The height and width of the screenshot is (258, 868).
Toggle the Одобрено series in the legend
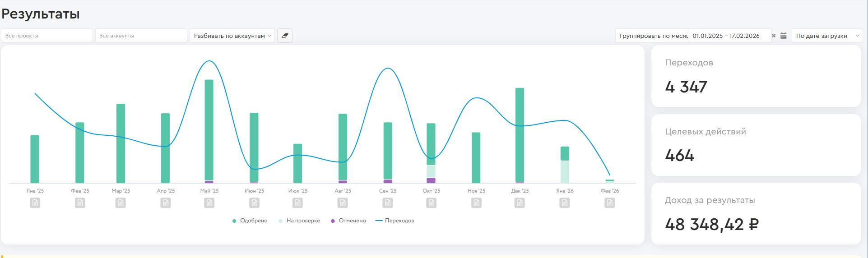250,221
